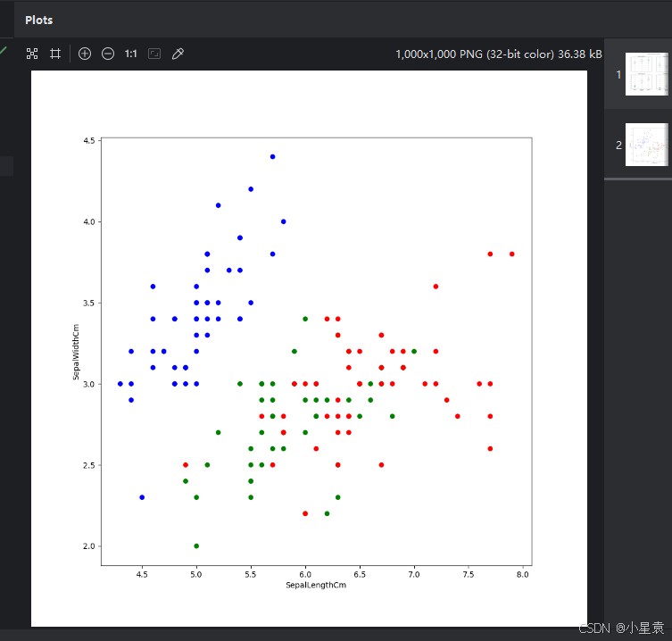This screenshot has width=672, height=641.
Task: Set actual size with 1:1 button
Action: 130,54
